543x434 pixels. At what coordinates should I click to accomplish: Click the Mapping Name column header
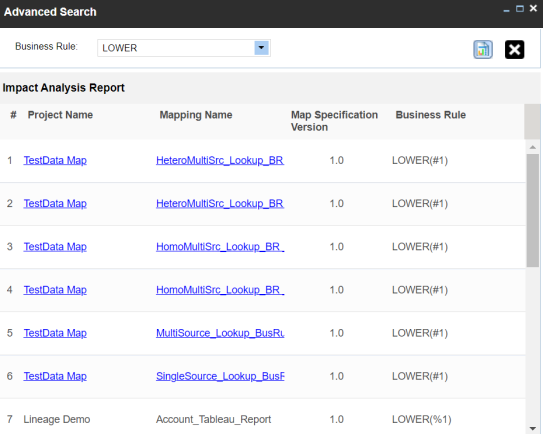tap(196, 115)
